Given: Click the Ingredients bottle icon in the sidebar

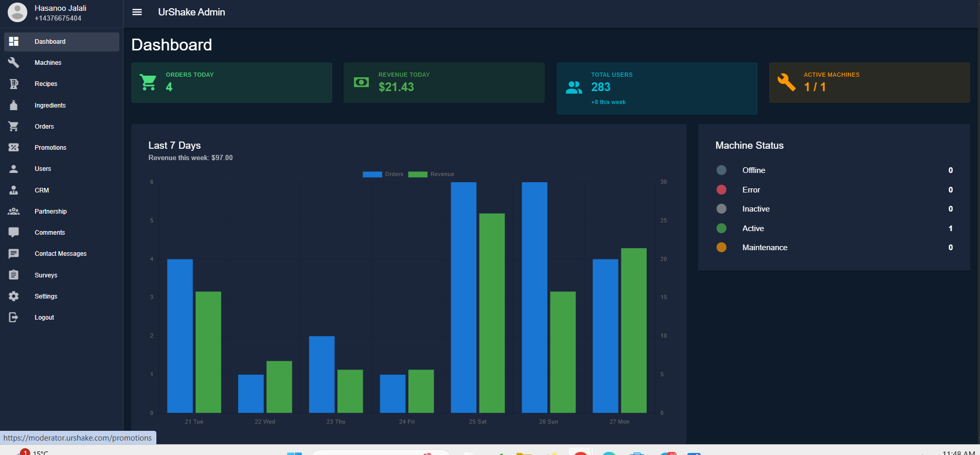Looking at the screenshot, I should tap(14, 105).
